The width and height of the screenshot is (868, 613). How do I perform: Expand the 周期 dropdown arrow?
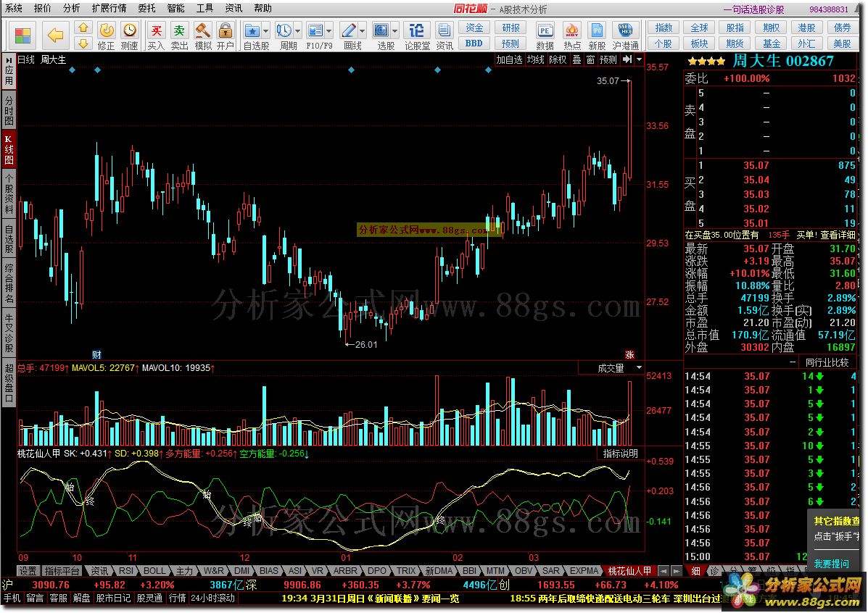coord(298,30)
